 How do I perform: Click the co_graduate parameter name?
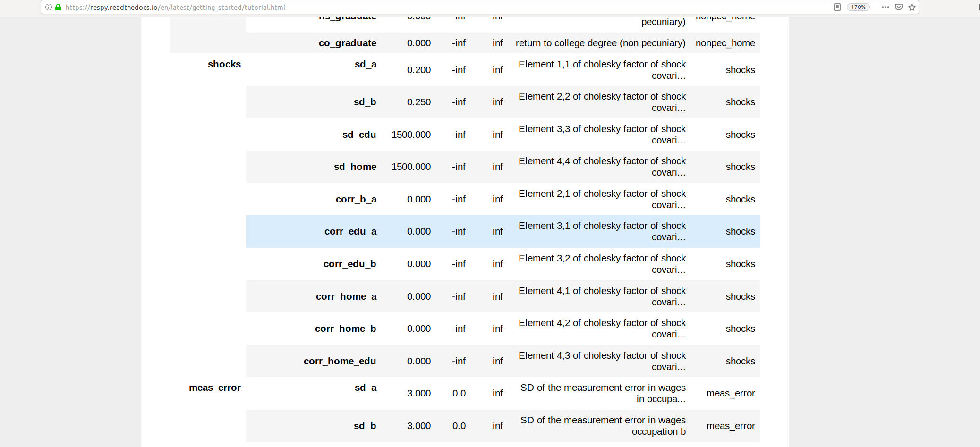(348, 42)
